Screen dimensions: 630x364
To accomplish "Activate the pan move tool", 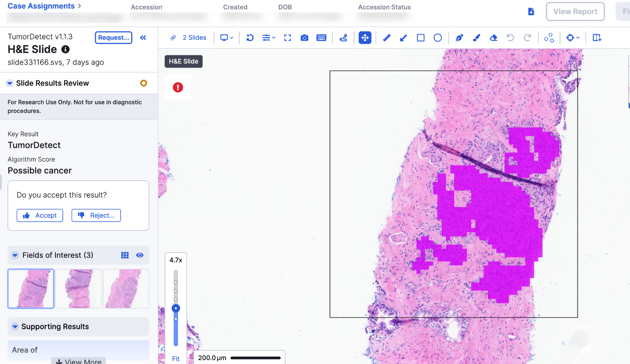I will pos(365,38).
